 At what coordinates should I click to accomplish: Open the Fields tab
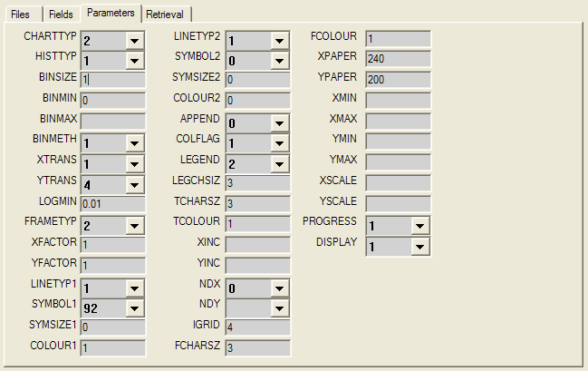[x=60, y=14]
